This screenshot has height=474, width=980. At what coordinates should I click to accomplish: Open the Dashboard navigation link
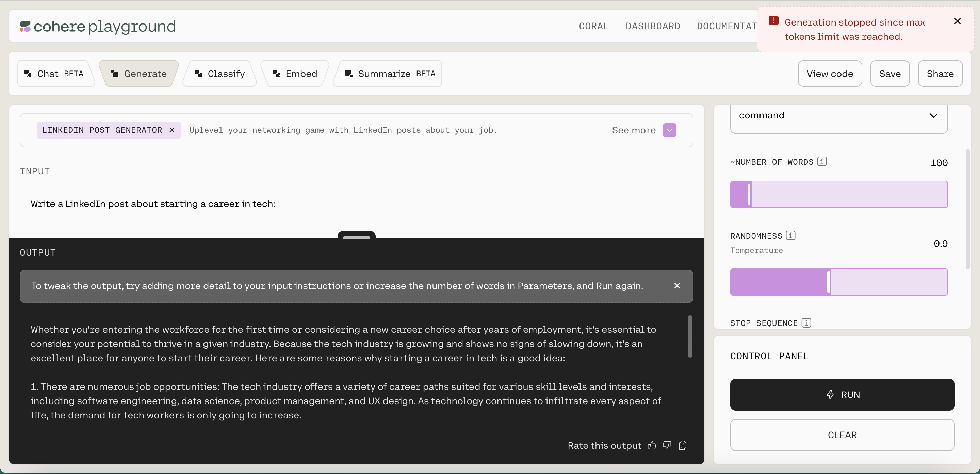(x=652, y=26)
